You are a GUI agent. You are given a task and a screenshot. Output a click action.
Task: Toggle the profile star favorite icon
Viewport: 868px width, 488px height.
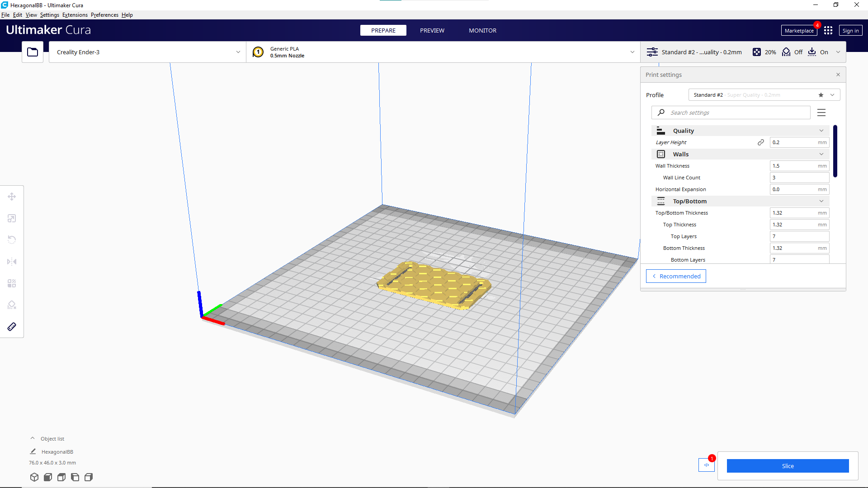click(821, 95)
